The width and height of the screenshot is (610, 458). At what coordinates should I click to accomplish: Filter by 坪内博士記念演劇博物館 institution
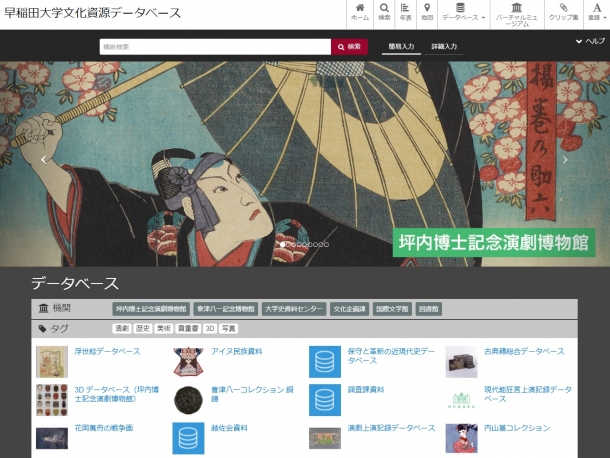point(151,309)
